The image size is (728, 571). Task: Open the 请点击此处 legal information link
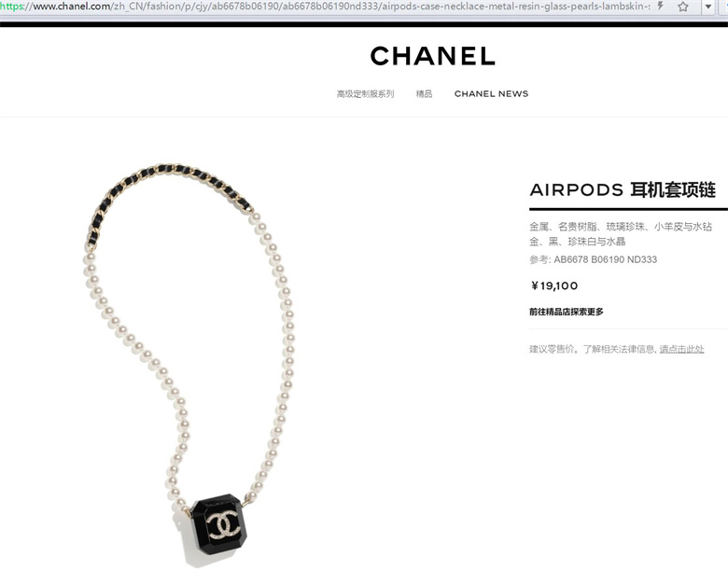coord(681,349)
